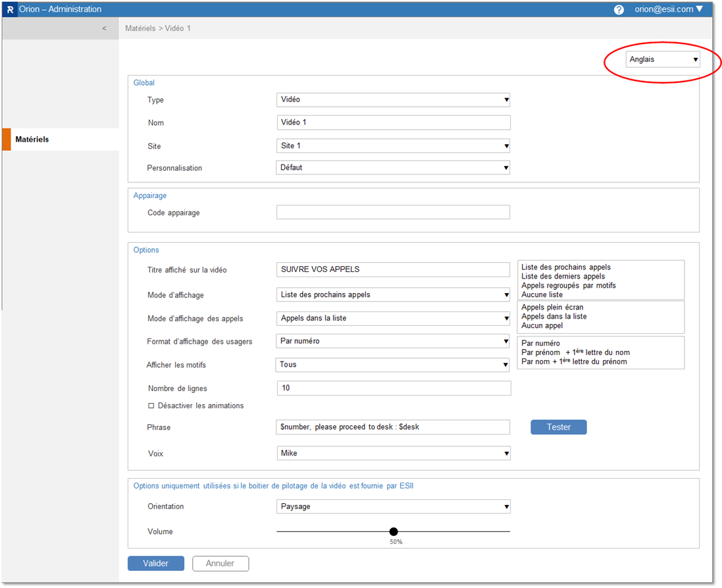Click the Titre affiché sur la vidéo field

pyautogui.click(x=393, y=269)
